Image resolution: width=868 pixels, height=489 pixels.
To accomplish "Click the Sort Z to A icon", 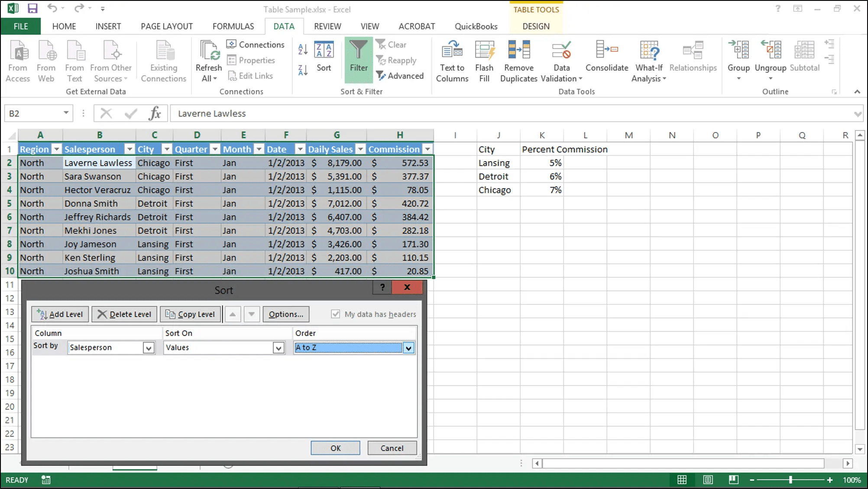I will (303, 70).
